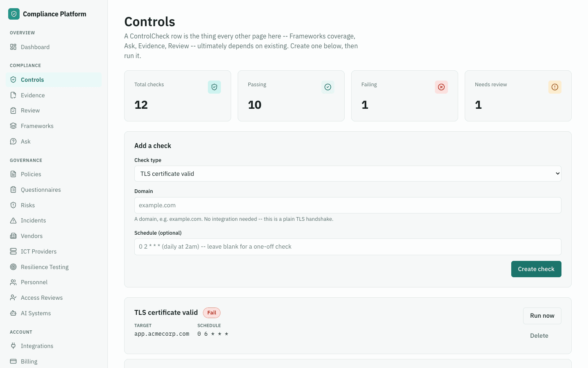Open the Review page
This screenshot has height=368, width=588.
pos(53,110)
